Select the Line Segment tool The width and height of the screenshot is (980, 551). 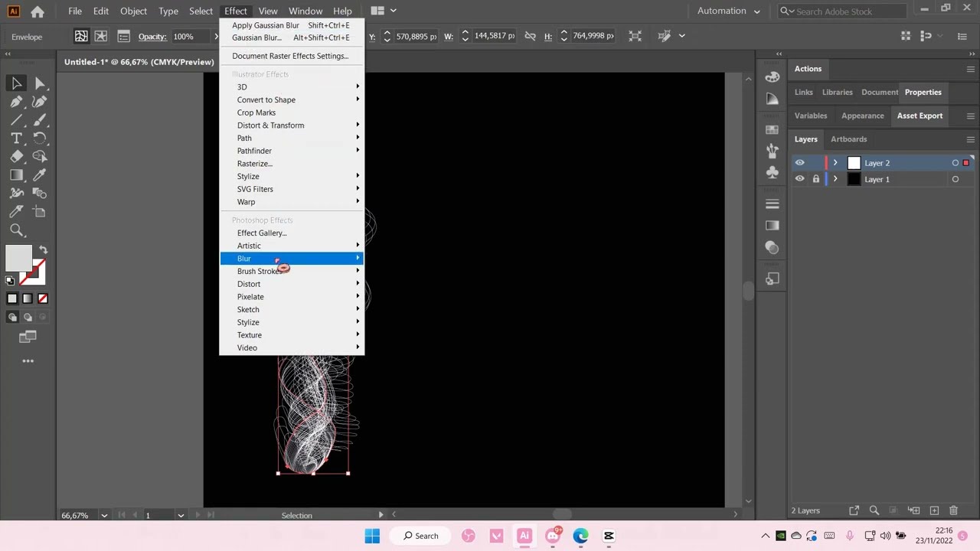16,120
